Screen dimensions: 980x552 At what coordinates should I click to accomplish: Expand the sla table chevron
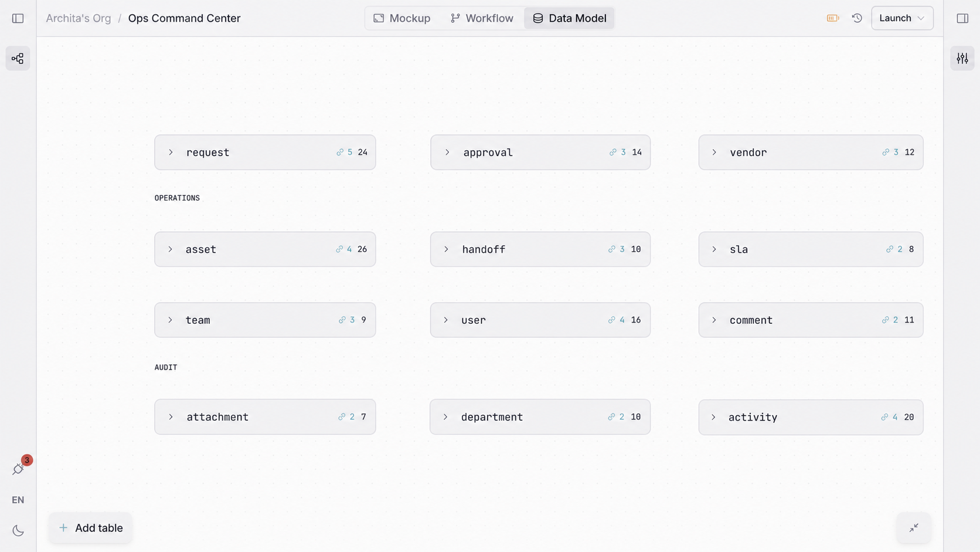pyautogui.click(x=714, y=249)
